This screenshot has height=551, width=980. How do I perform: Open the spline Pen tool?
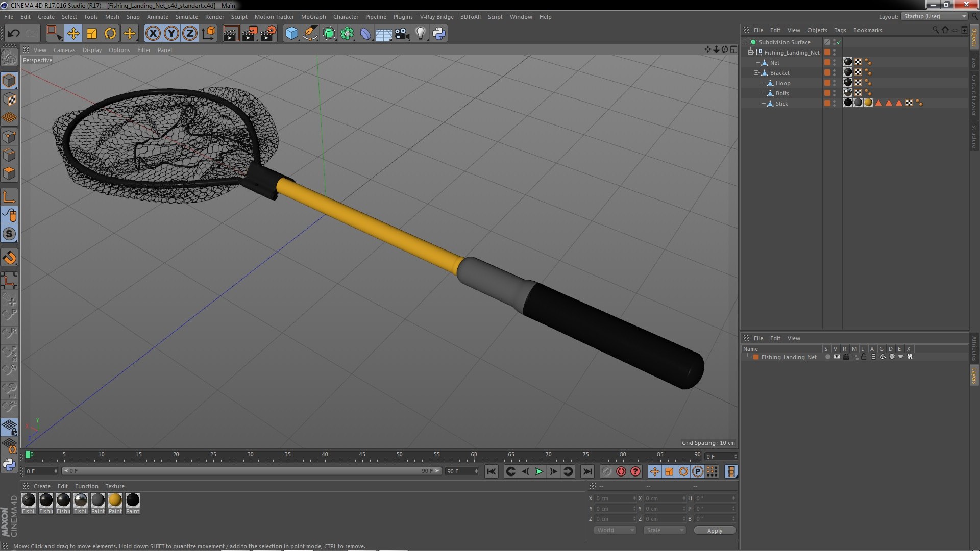pos(310,34)
